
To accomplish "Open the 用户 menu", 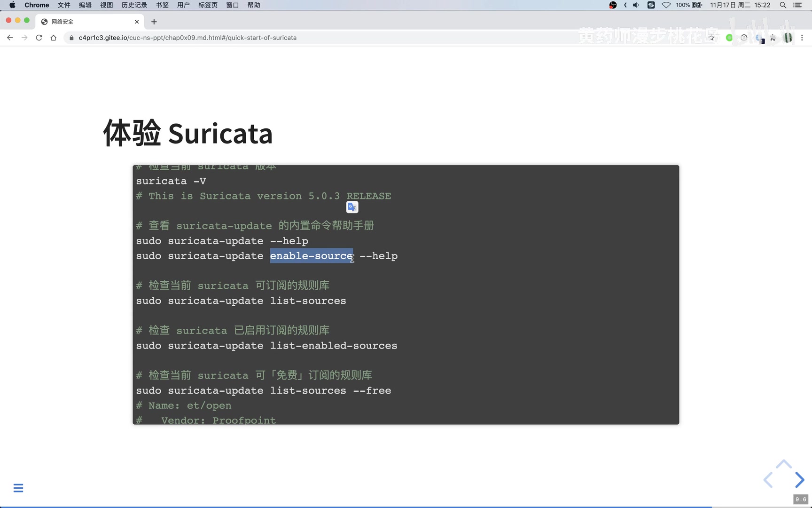I will pyautogui.click(x=183, y=5).
